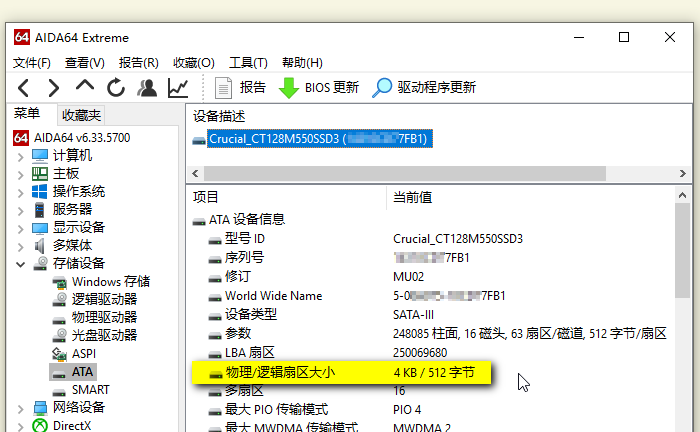Click the vertical scrollbar thumb of details list

tap(682, 251)
